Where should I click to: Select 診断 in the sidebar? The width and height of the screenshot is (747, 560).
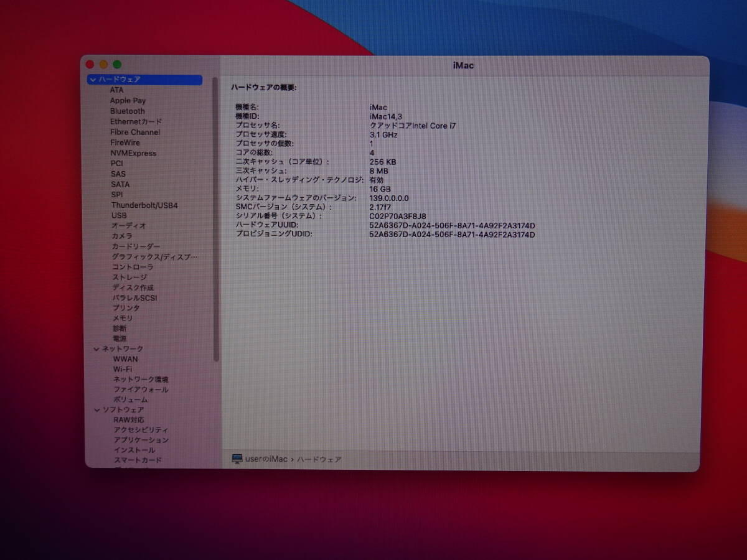(x=119, y=329)
